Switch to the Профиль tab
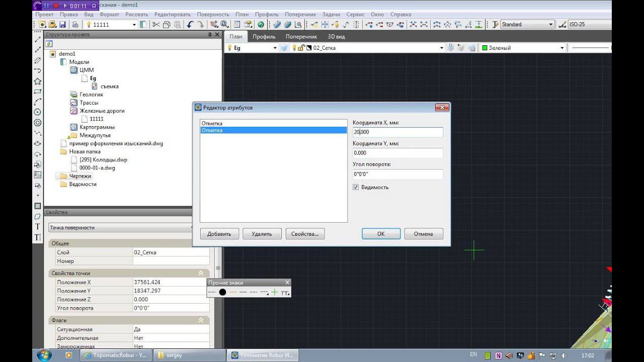The height and width of the screenshot is (362, 644). [x=264, y=36]
